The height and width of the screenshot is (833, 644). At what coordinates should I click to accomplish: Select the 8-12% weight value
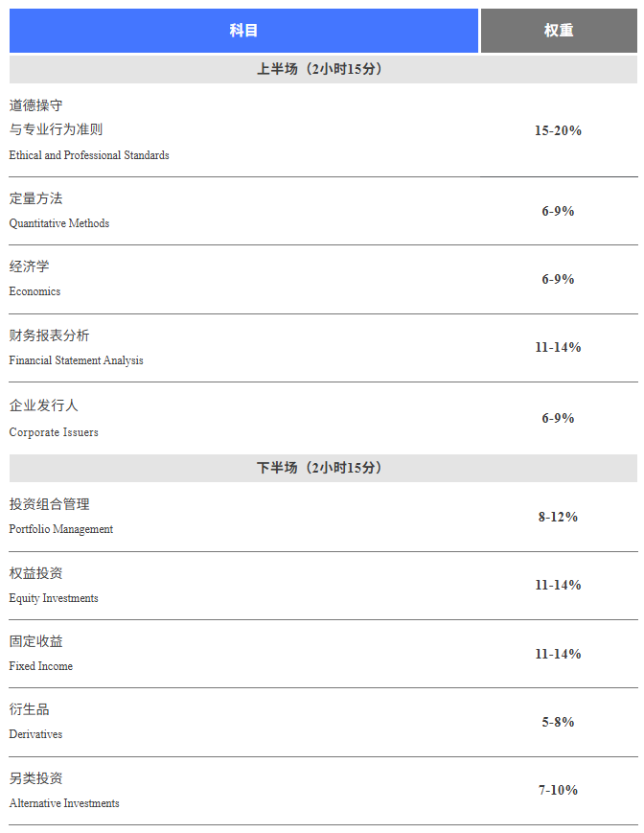(x=558, y=517)
